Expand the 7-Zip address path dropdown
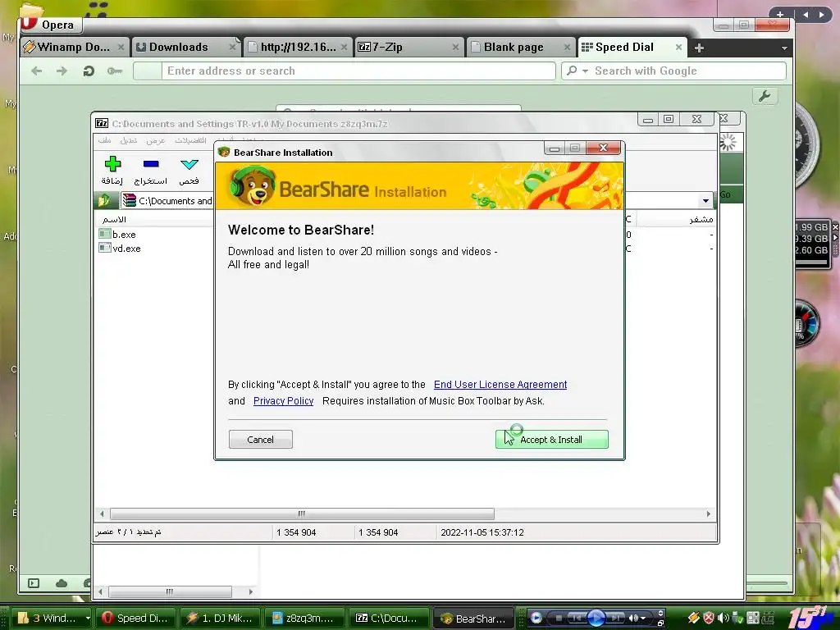 (x=705, y=201)
